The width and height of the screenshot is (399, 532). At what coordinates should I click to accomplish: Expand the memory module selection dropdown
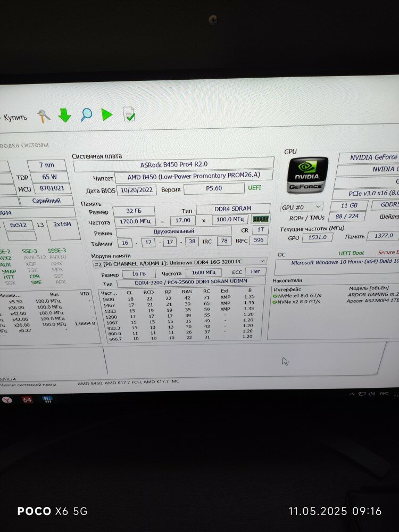[179, 262]
